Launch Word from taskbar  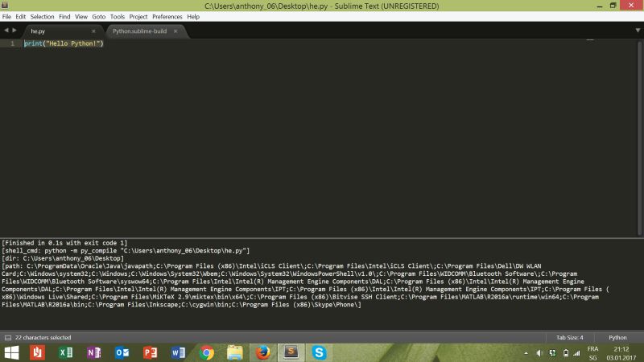click(178, 352)
